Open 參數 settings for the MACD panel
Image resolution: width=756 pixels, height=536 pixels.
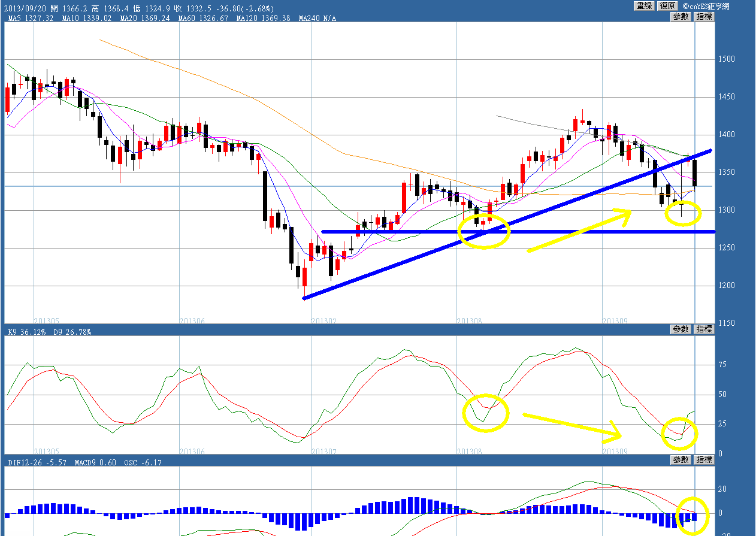pyautogui.click(x=681, y=460)
